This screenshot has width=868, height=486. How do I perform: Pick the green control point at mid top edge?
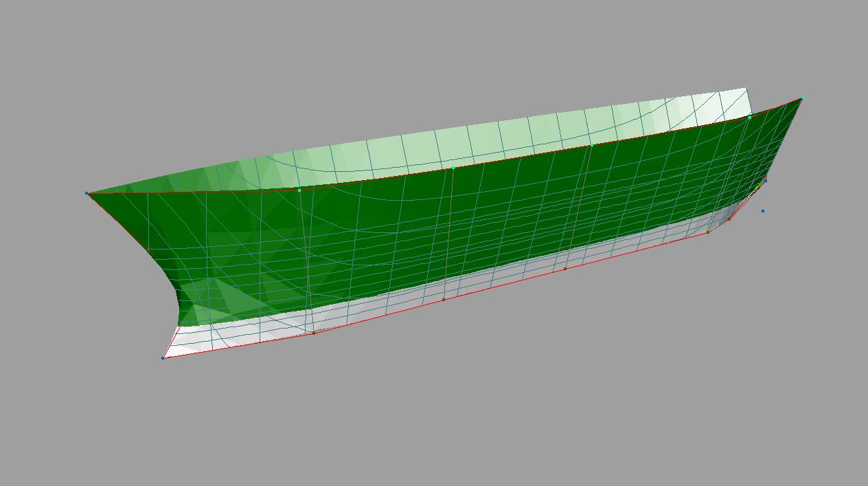453,168
